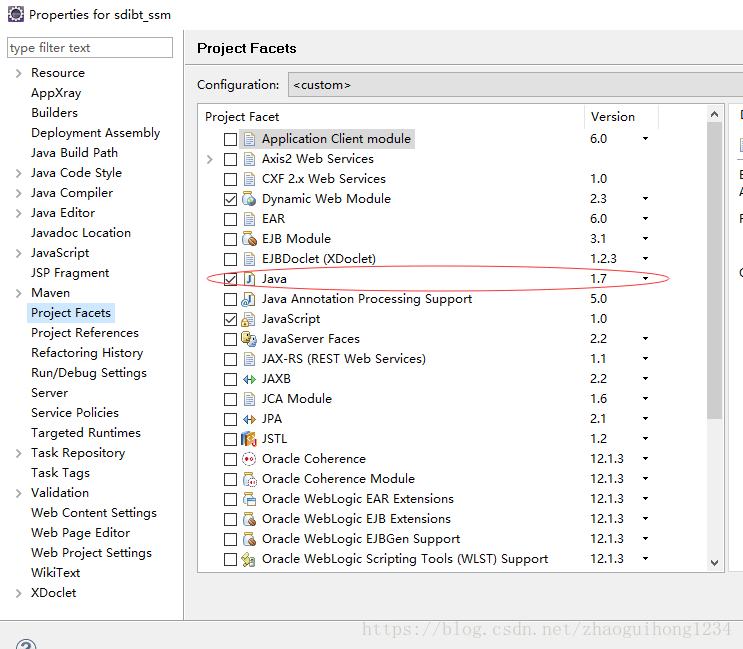Open the Deployment Assembly page
Screen dimensions: 743x649
(96, 133)
